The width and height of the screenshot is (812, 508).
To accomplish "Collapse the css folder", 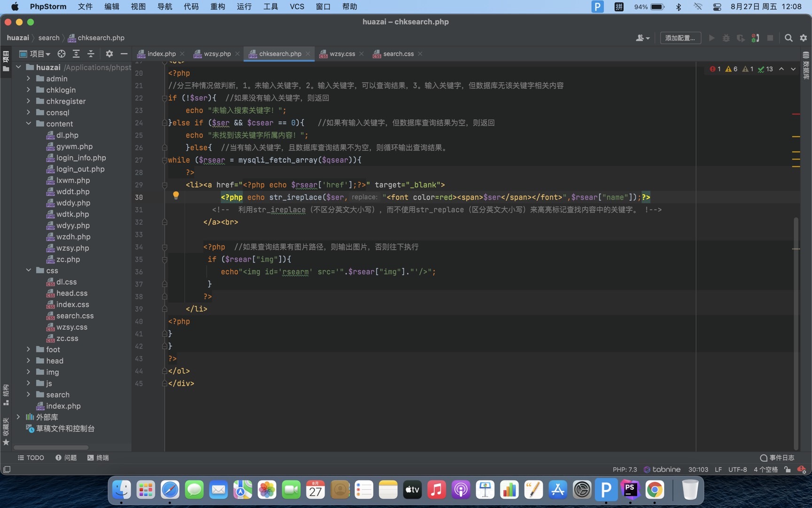I will click(x=28, y=270).
